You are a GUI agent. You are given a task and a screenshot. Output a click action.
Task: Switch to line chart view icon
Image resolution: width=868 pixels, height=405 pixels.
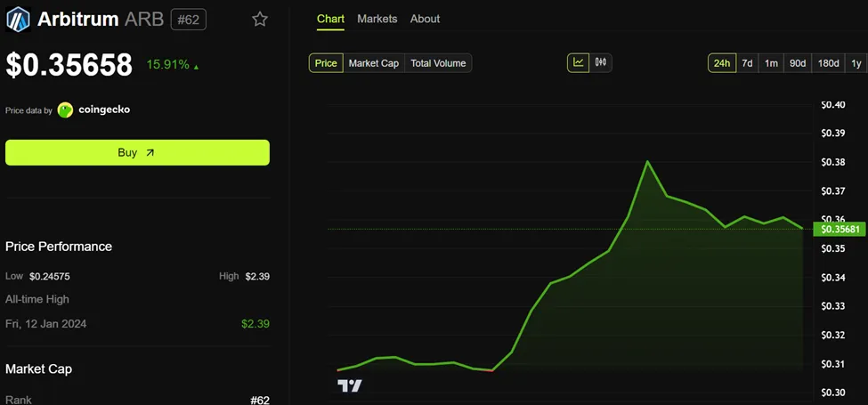(x=579, y=62)
